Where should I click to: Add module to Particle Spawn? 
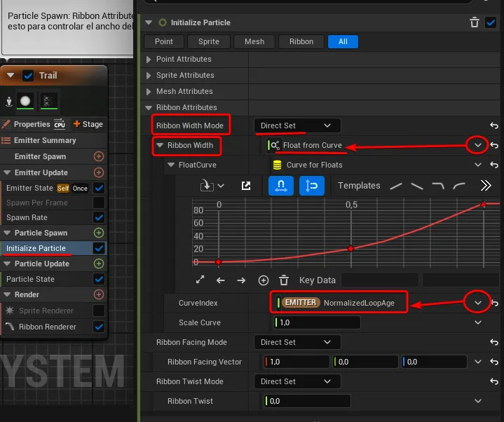(99, 233)
